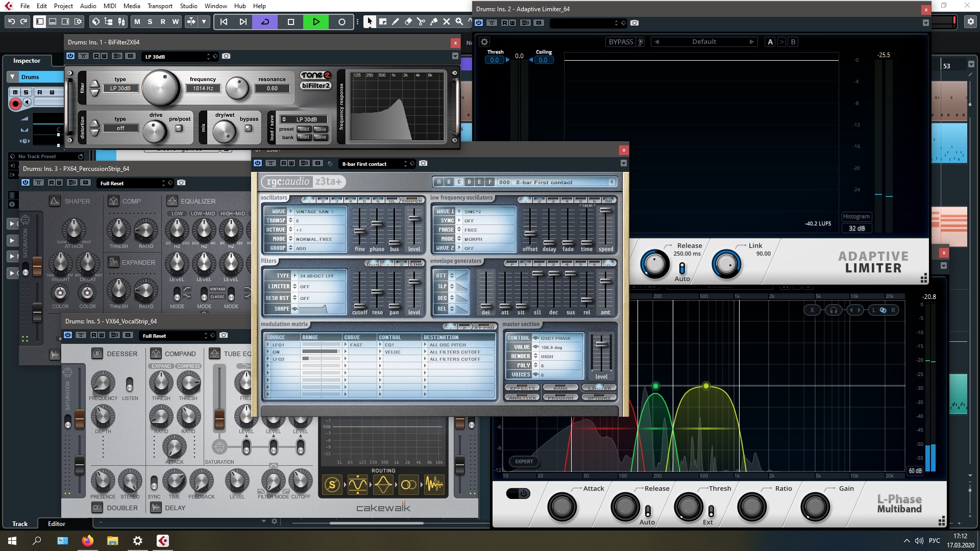Click the EXPERT button in multiband
This screenshot has width=980, height=551.
524,461
